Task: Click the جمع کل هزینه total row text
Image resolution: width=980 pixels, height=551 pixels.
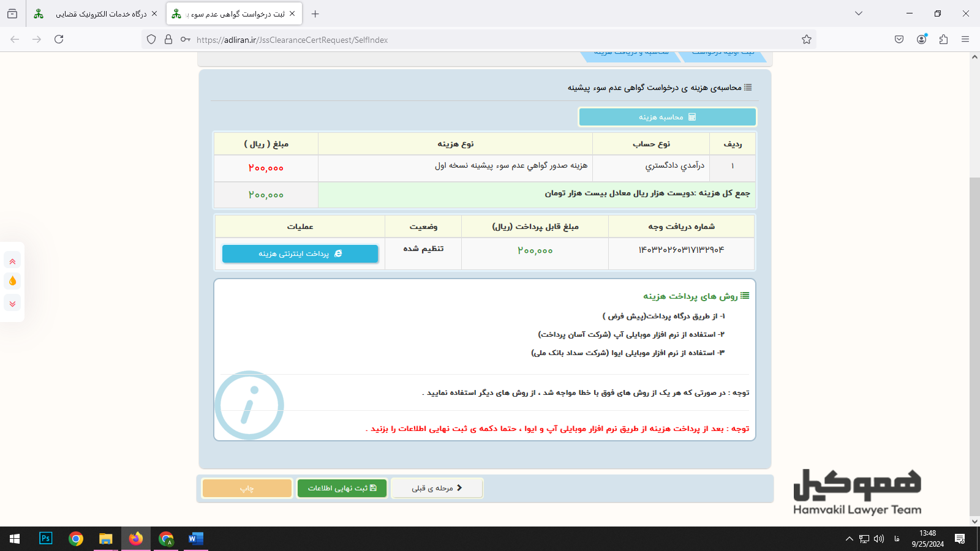Action: tap(647, 193)
